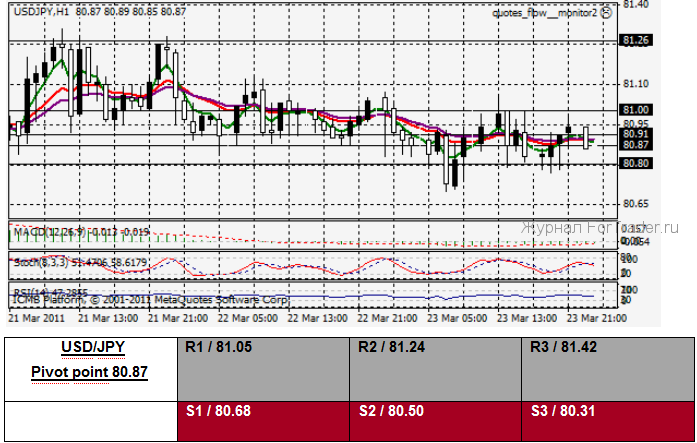The image size is (697, 443).
Task: Click the R2 / 81.24 resistance cell
Action: (x=436, y=369)
